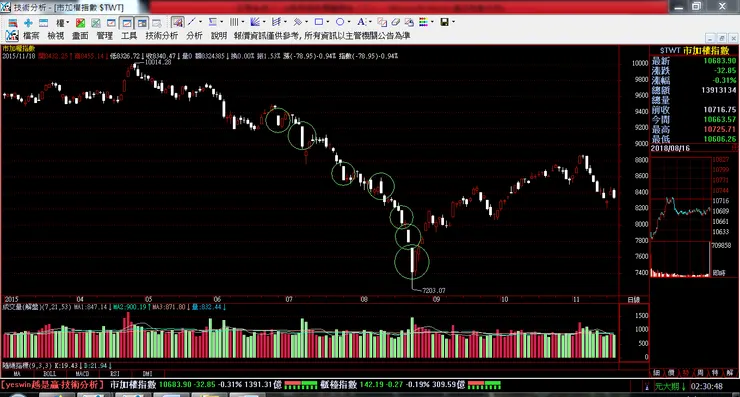This screenshot has width=740, height=397.
Task: Select the vertical cycle lines tool
Action: tap(234, 22)
